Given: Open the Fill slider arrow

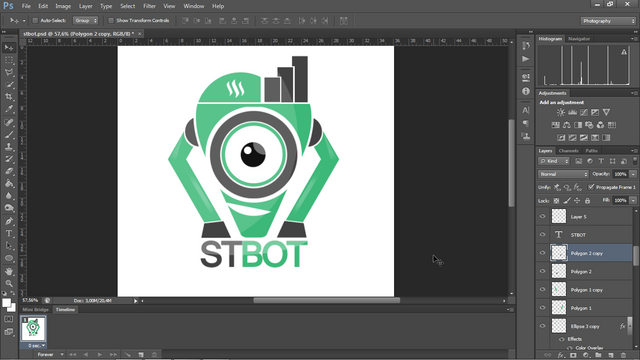Looking at the screenshot, I should [x=633, y=200].
